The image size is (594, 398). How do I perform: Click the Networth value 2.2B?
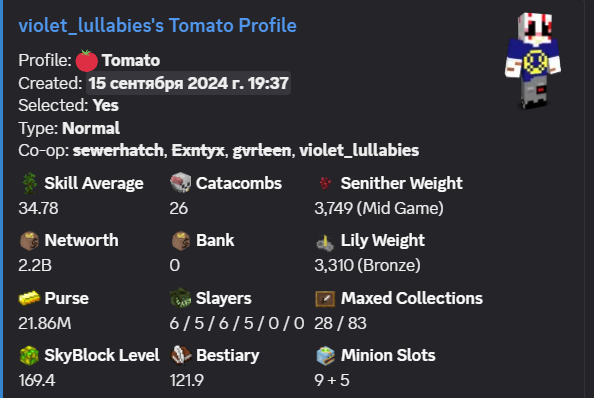point(35,265)
